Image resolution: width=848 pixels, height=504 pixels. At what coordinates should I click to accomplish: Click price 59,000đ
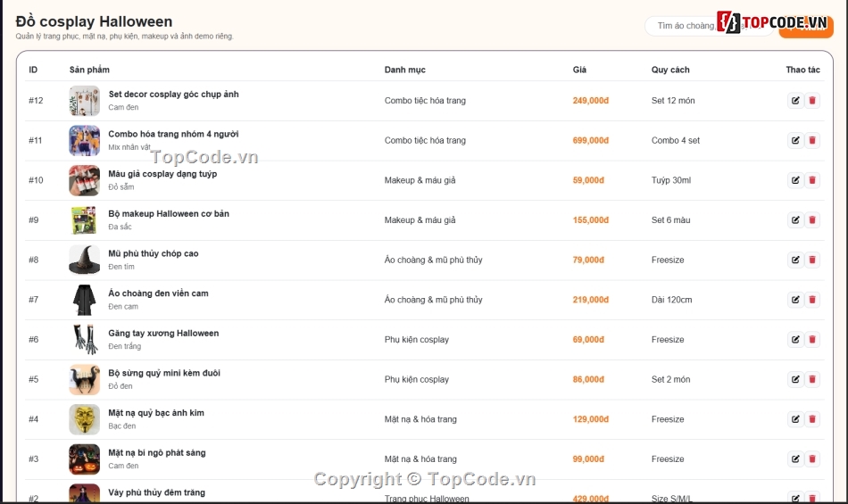click(588, 180)
